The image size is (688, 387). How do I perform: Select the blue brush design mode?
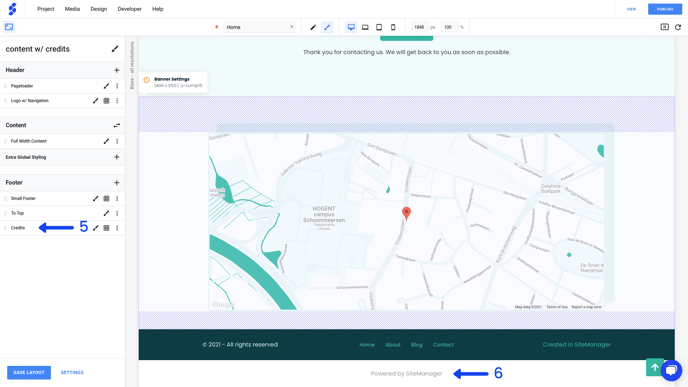[327, 27]
